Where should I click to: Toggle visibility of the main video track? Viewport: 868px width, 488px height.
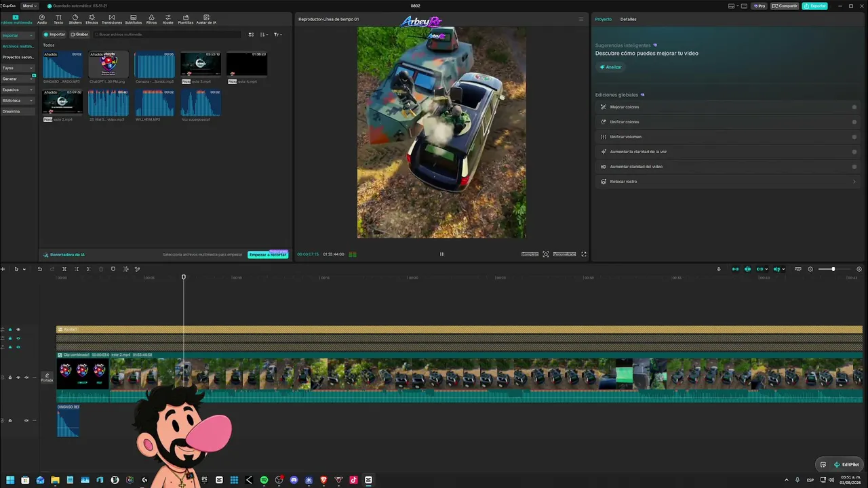pyautogui.click(x=18, y=378)
